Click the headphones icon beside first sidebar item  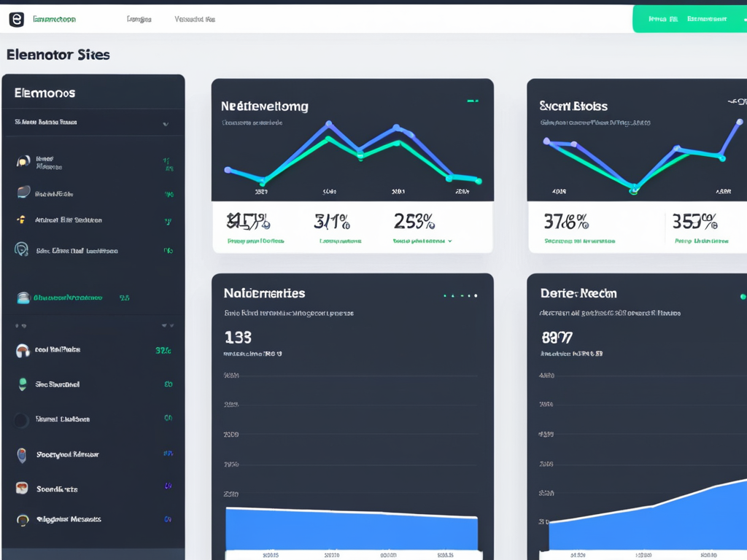pyautogui.click(x=23, y=162)
